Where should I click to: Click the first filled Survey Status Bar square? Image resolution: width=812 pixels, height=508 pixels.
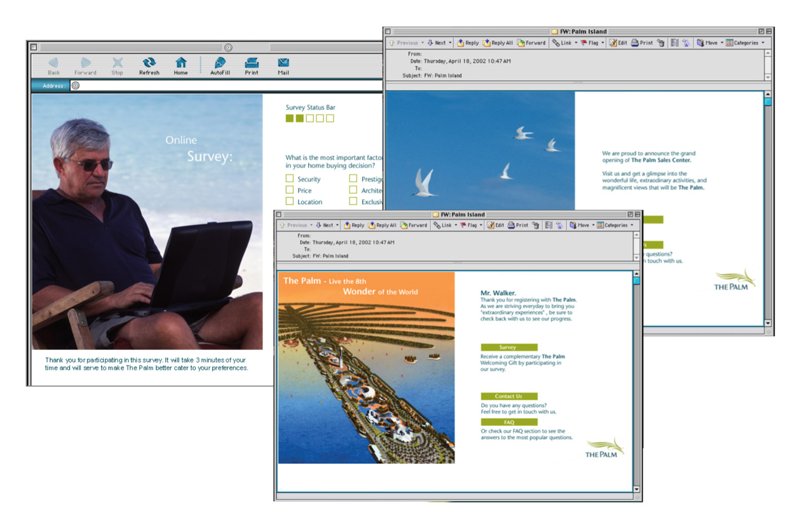[289, 118]
